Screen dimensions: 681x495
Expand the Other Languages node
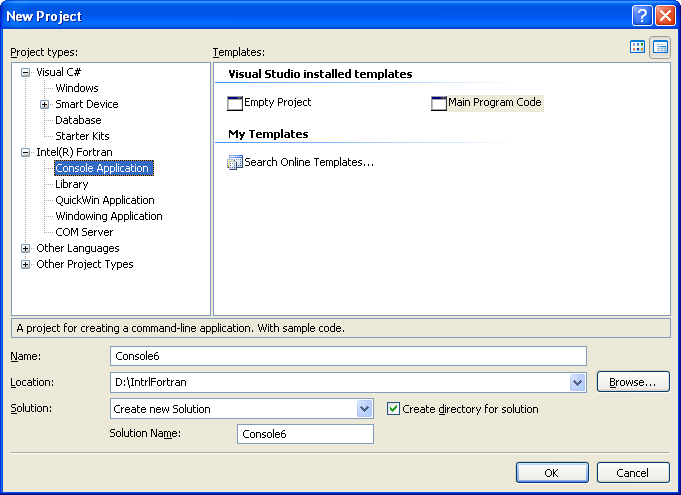coord(26,248)
